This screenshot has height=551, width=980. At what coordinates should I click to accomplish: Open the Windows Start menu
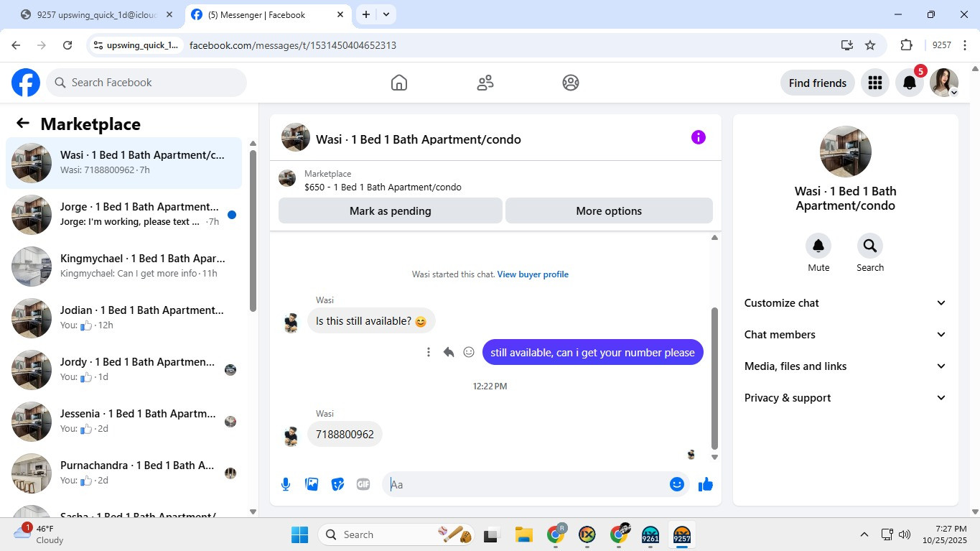(x=299, y=534)
